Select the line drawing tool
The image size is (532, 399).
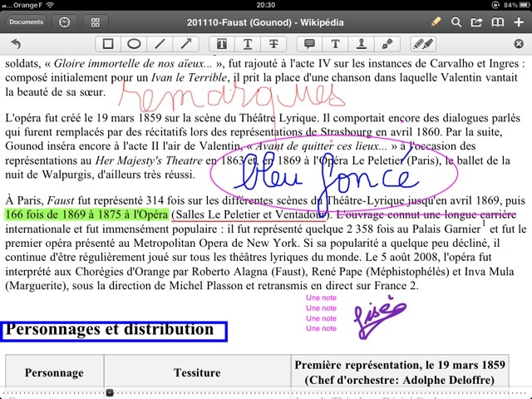160,43
